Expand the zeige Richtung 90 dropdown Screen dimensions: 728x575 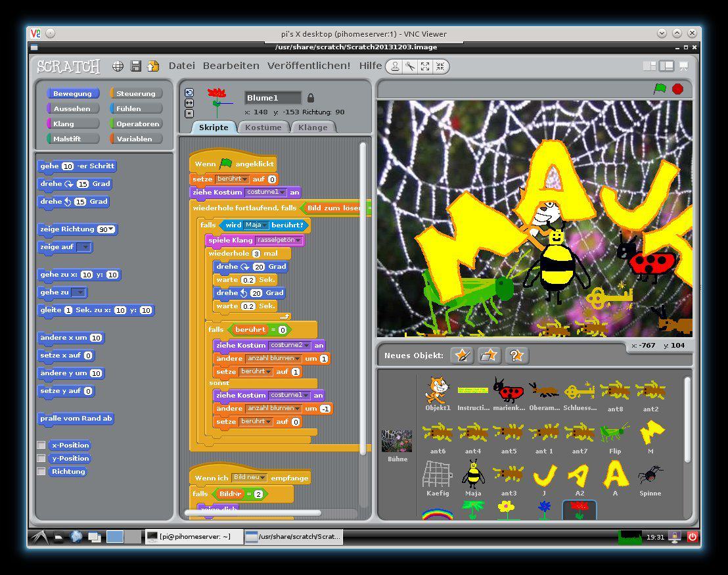tap(112, 229)
